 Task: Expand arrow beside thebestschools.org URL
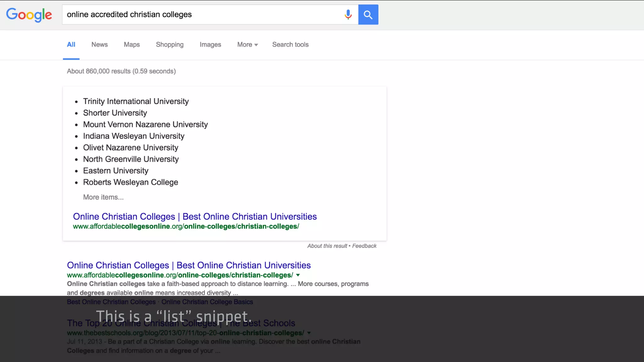click(309, 333)
